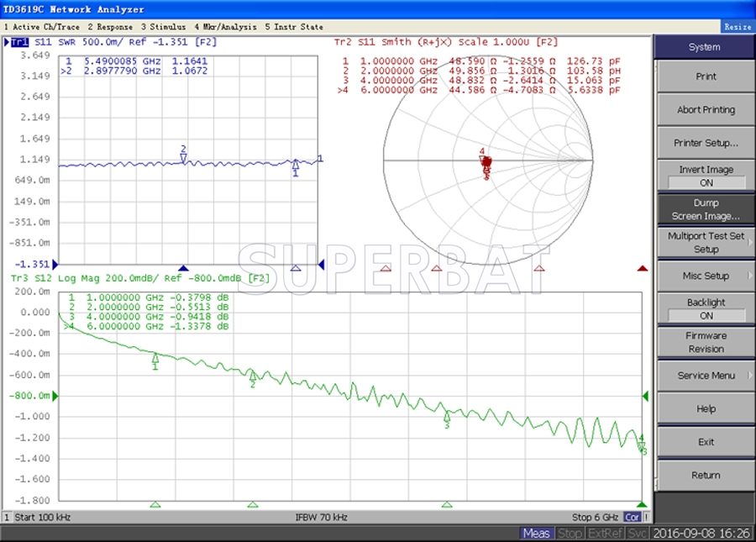Select the Tr1 S11 SWR trace label
756x542 pixels.
click(x=113, y=42)
